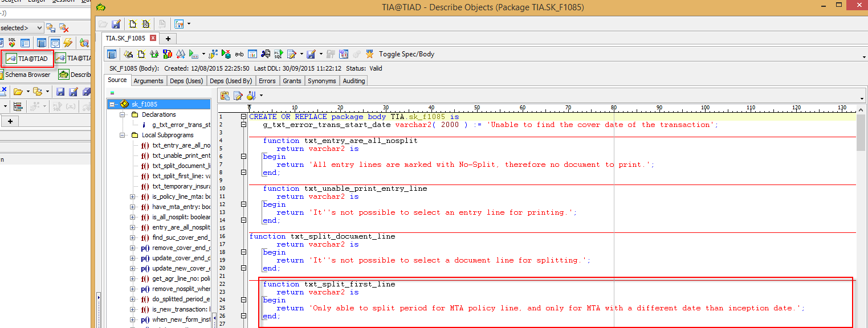Open Schema Browser in background window
868x328 pixels.
25,75
